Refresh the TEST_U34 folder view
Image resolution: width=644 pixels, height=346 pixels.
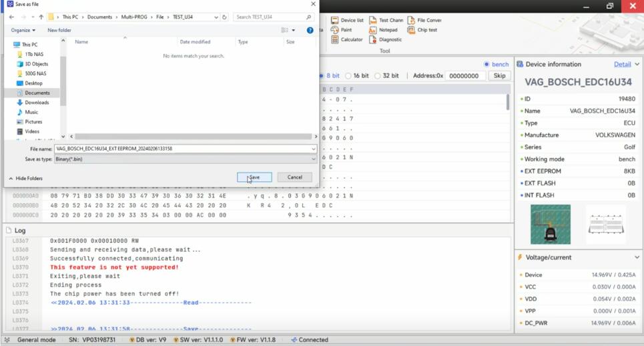pyautogui.click(x=224, y=17)
